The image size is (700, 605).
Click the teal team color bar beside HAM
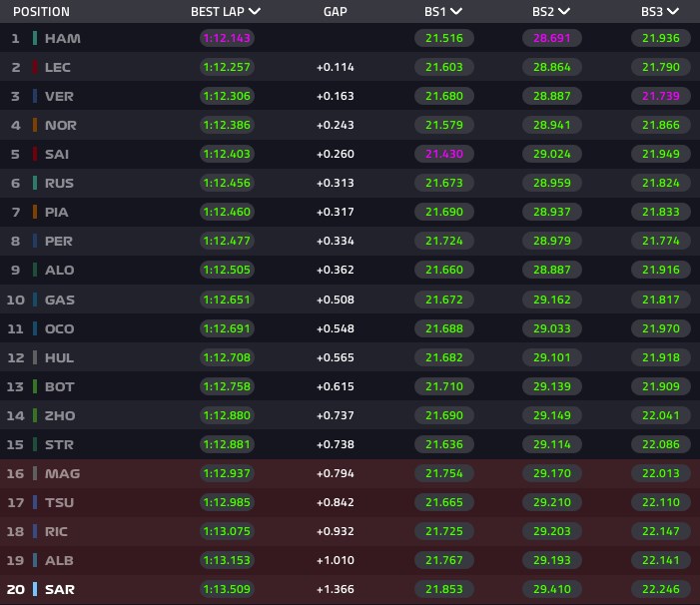(35, 38)
